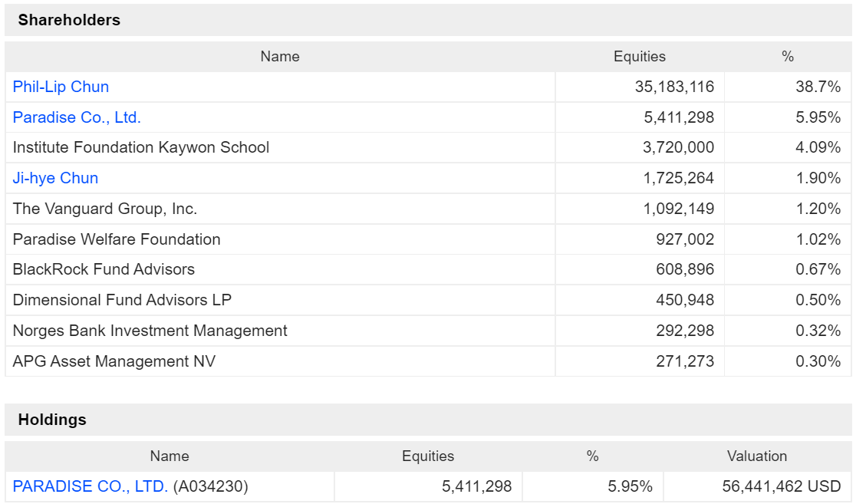The height and width of the screenshot is (504, 856).
Task: Select Dimensional Fund Advisors LP row
Action: pyautogui.click(x=428, y=300)
